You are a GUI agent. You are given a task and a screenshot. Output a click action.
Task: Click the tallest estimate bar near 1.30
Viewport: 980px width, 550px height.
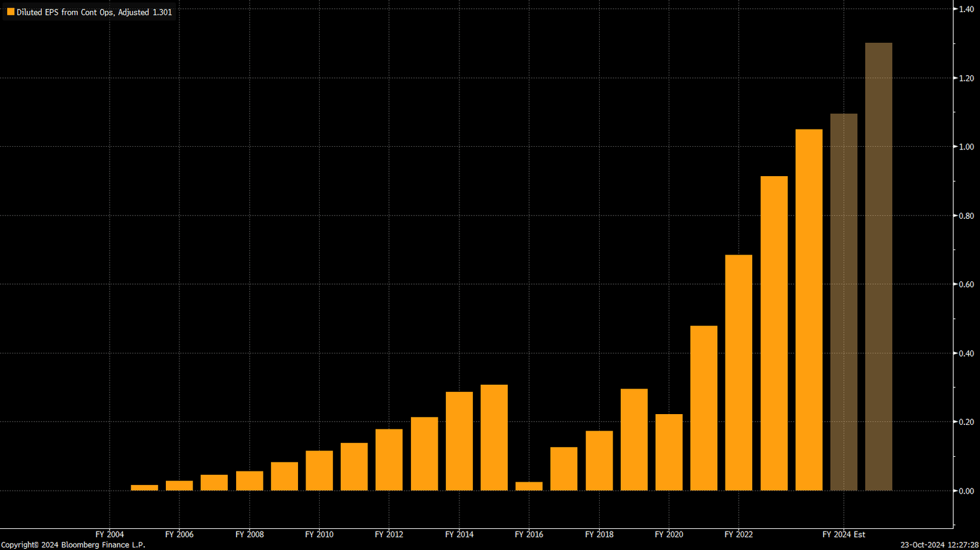pos(878,267)
